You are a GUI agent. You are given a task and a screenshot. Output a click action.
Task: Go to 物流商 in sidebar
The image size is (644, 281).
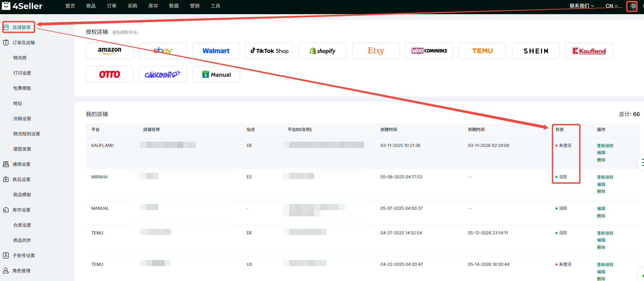(20, 58)
